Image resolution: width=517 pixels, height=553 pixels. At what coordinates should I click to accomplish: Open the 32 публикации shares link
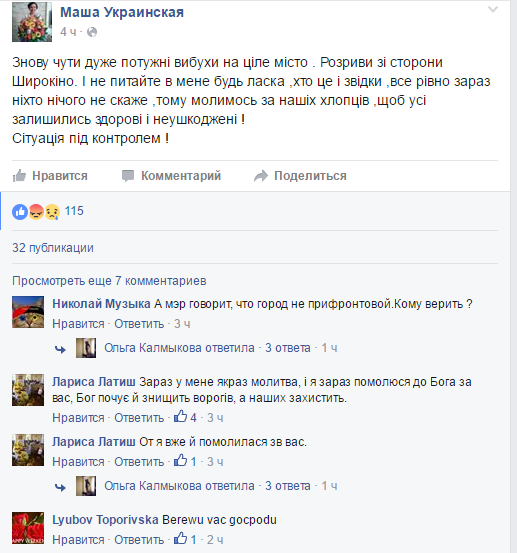click(53, 248)
